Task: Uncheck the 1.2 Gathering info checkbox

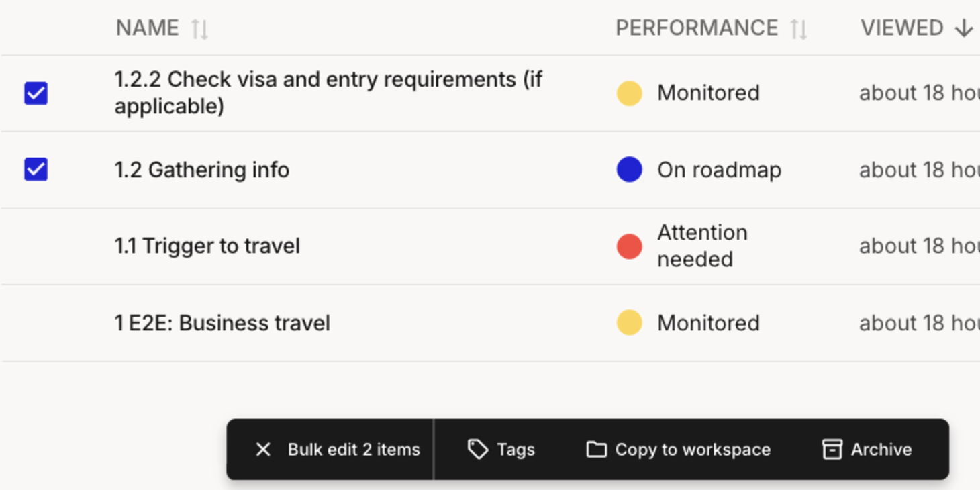Action: pos(36,170)
